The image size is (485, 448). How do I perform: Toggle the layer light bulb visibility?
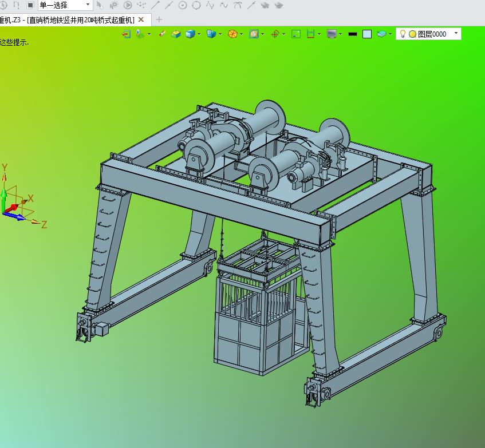(x=403, y=34)
